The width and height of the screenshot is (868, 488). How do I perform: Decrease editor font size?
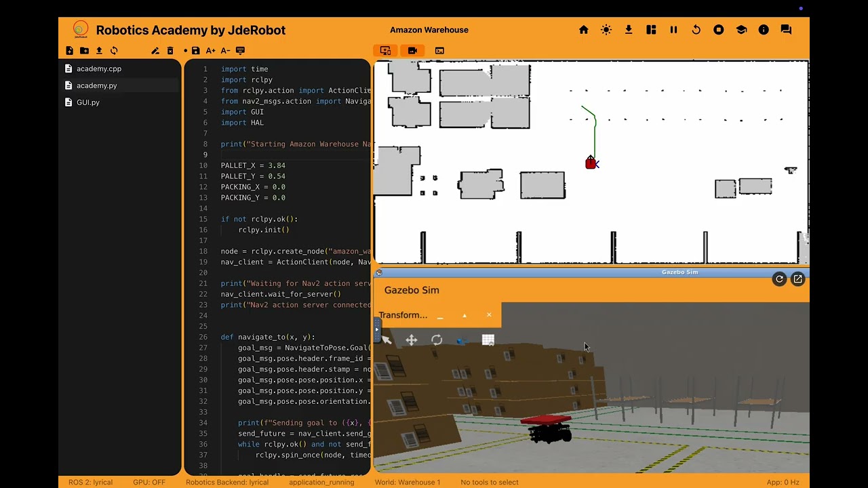coord(226,51)
